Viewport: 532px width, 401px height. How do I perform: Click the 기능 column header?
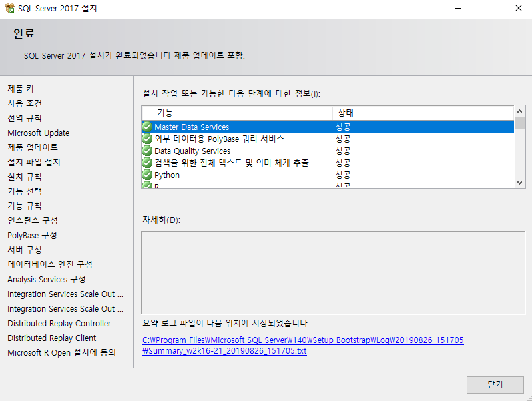(242, 113)
